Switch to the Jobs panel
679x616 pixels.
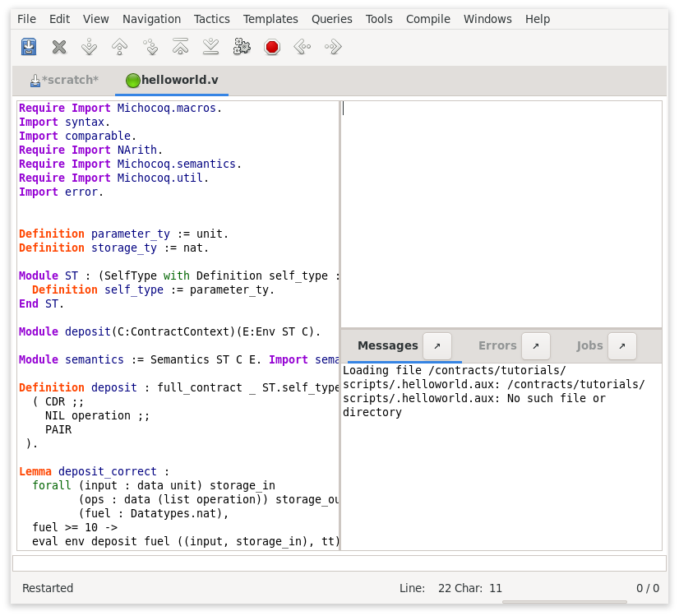pos(589,345)
